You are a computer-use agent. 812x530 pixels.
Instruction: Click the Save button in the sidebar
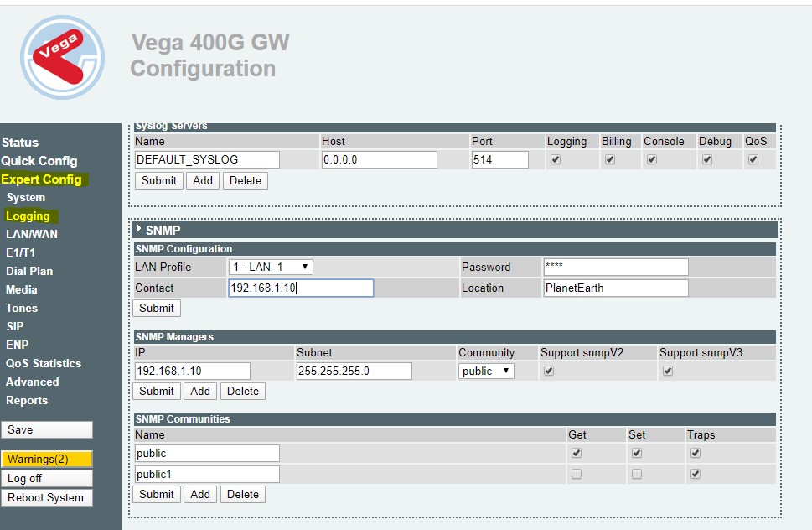[x=47, y=429]
